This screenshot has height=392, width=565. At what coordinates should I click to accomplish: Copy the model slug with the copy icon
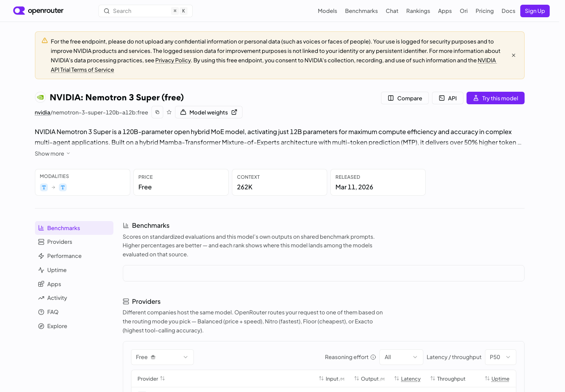[157, 112]
